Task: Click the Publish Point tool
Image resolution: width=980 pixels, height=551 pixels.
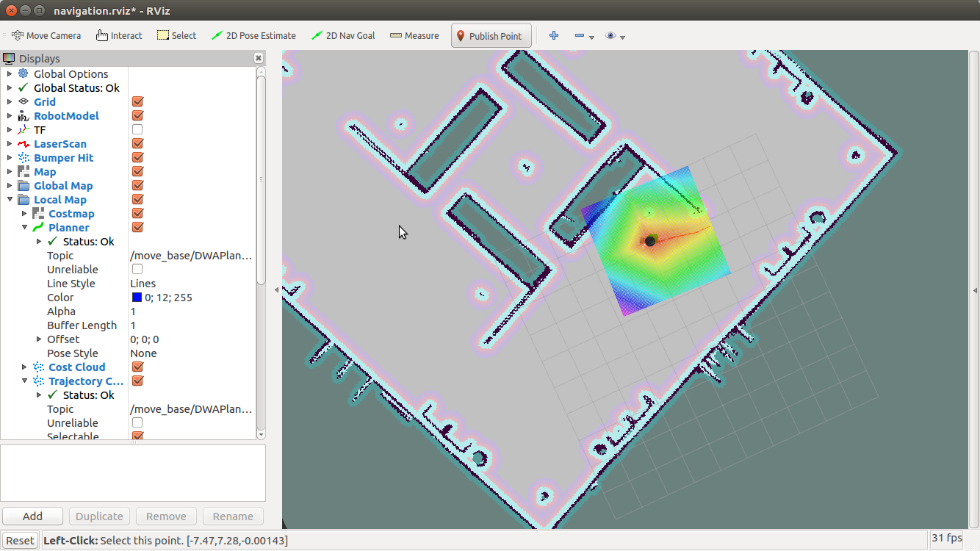Action: click(x=491, y=36)
